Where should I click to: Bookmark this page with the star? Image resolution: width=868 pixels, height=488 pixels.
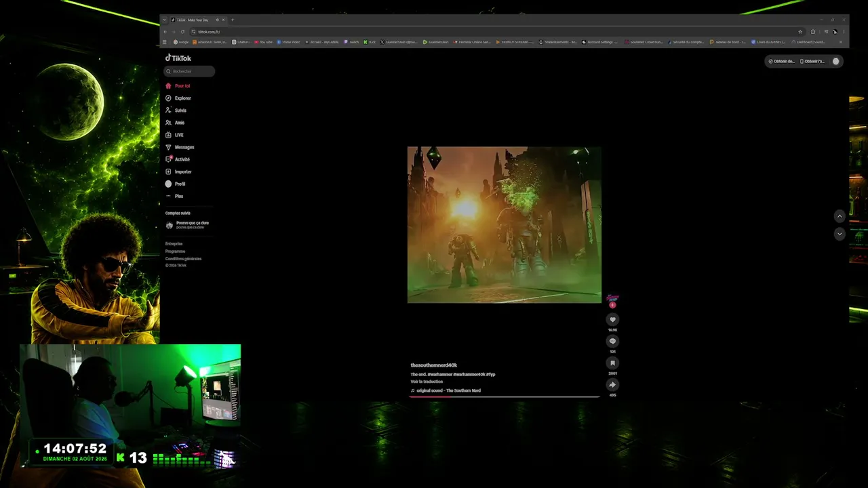[800, 32]
